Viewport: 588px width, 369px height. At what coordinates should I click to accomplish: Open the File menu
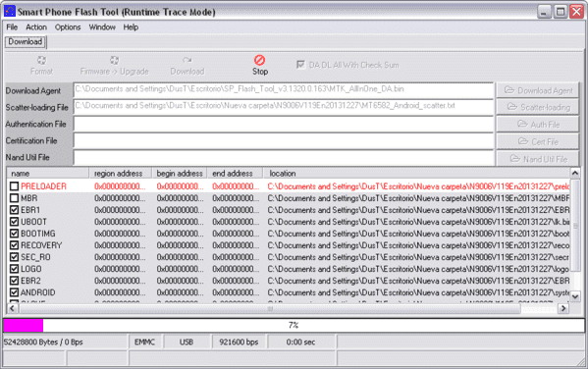(x=12, y=27)
